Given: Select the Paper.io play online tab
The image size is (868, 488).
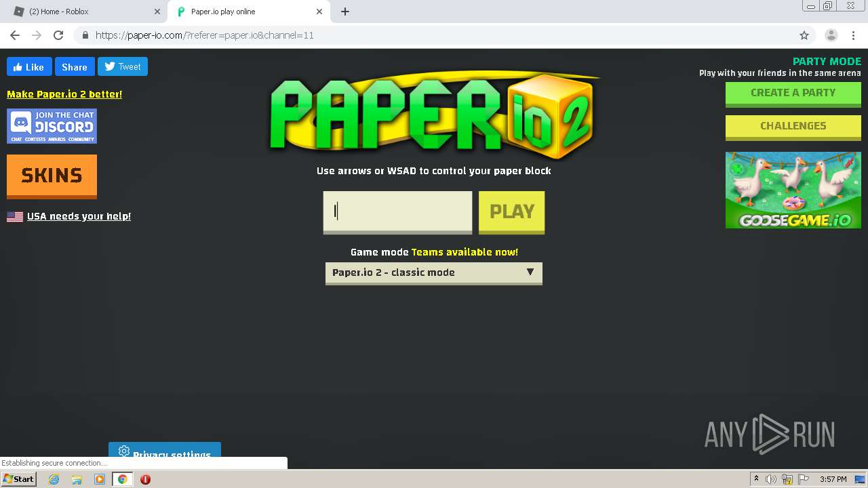Looking at the screenshot, I should [x=249, y=12].
